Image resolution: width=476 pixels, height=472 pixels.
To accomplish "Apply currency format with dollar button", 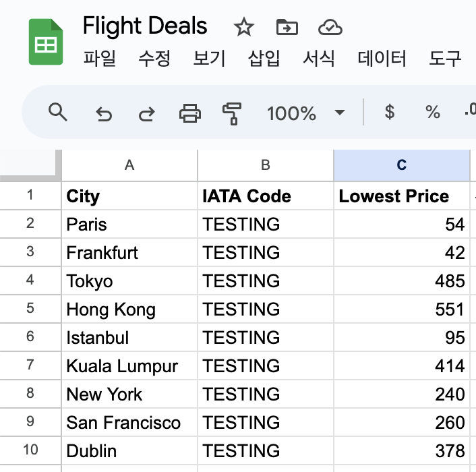I will (389, 113).
